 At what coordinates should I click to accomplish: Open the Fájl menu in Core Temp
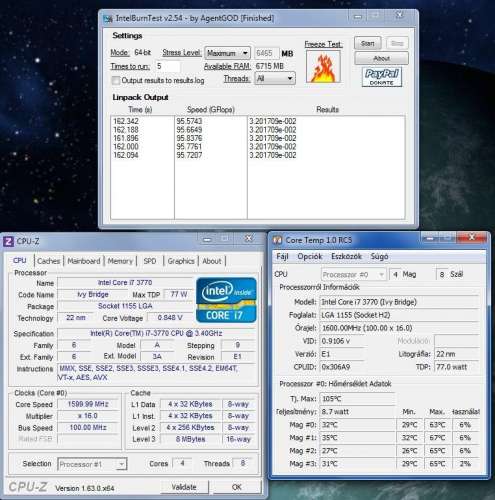282,256
